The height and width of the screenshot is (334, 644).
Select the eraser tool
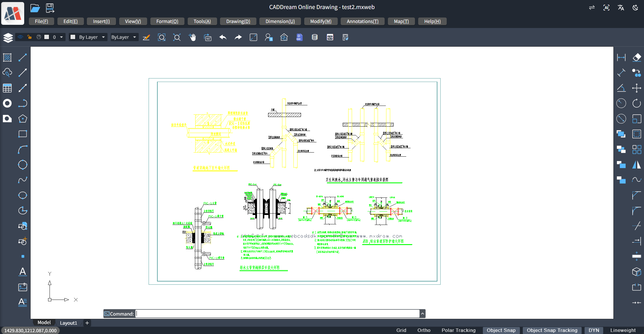tap(637, 57)
